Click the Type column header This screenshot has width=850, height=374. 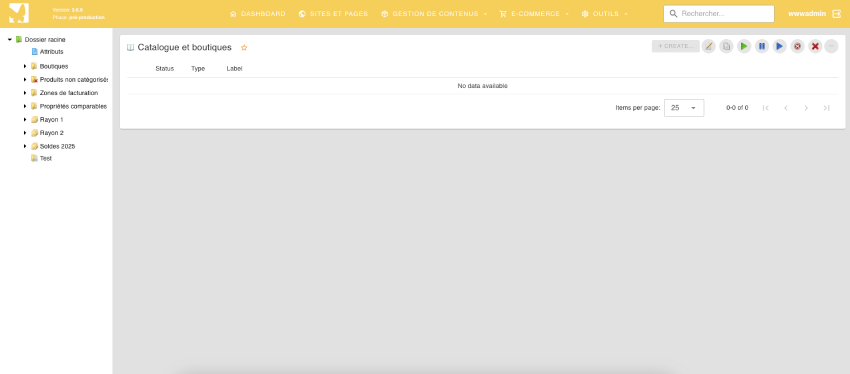point(198,69)
